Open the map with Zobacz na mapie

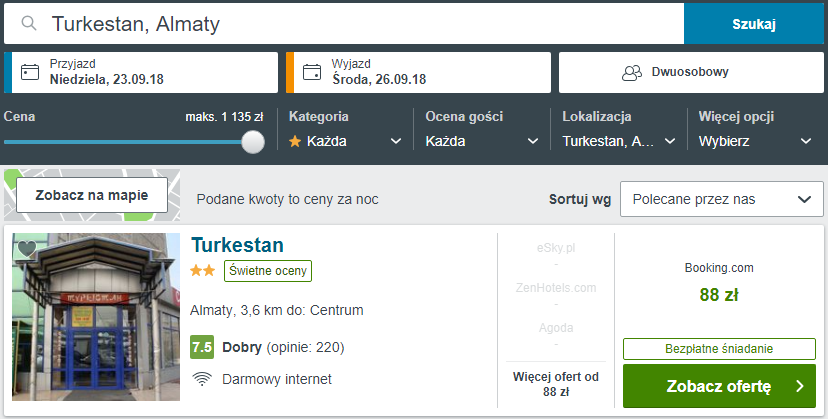coord(92,195)
